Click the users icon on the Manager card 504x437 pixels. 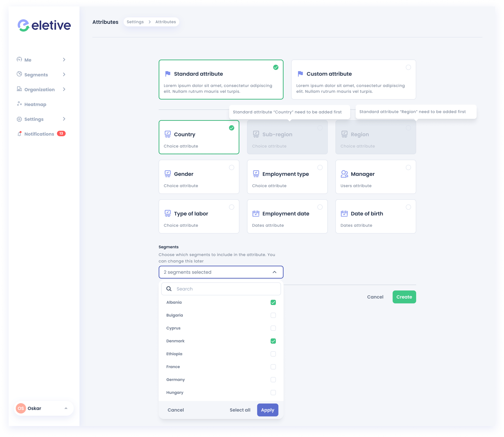[x=344, y=174]
